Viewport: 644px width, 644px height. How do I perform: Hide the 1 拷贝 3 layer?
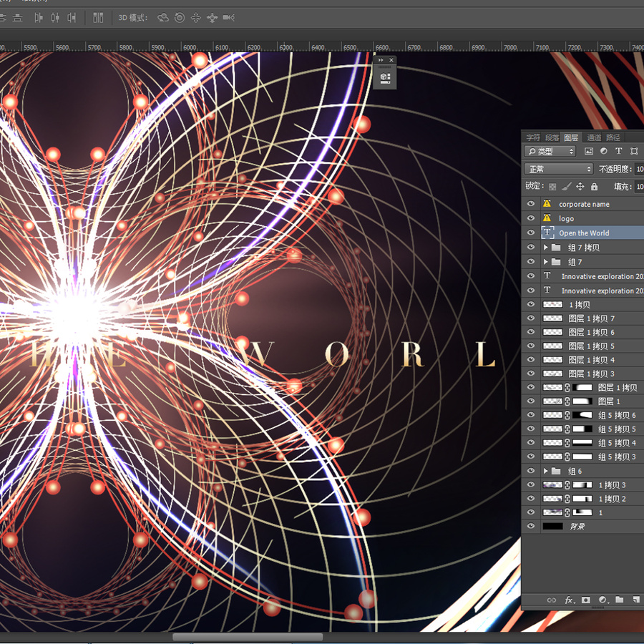click(531, 484)
